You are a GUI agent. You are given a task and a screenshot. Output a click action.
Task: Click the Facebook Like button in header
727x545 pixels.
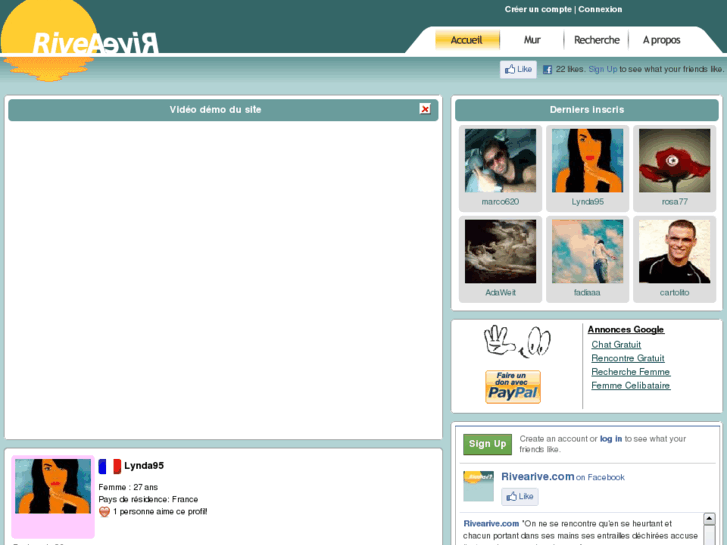pyautogui.click(x=518, y=70)
